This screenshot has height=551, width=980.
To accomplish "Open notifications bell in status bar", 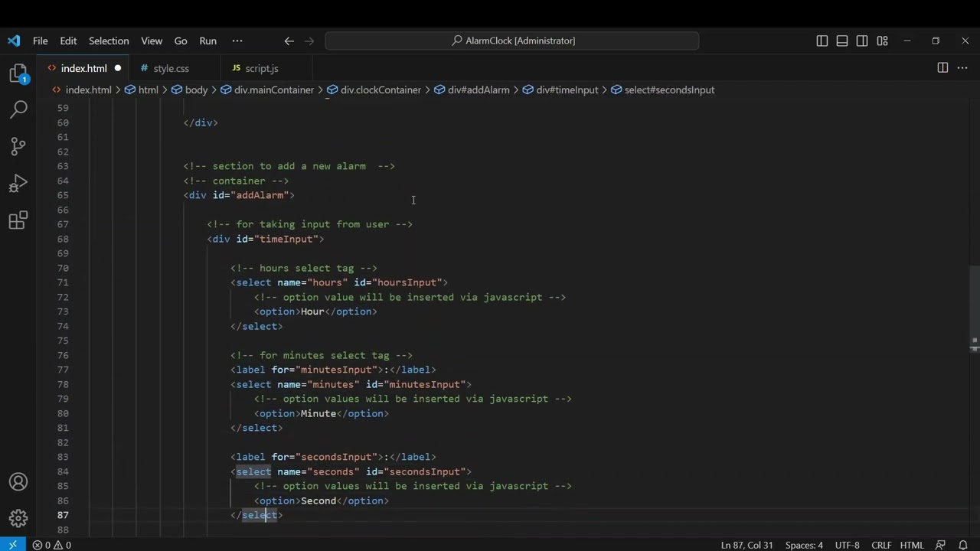I will tap(963, 545).
